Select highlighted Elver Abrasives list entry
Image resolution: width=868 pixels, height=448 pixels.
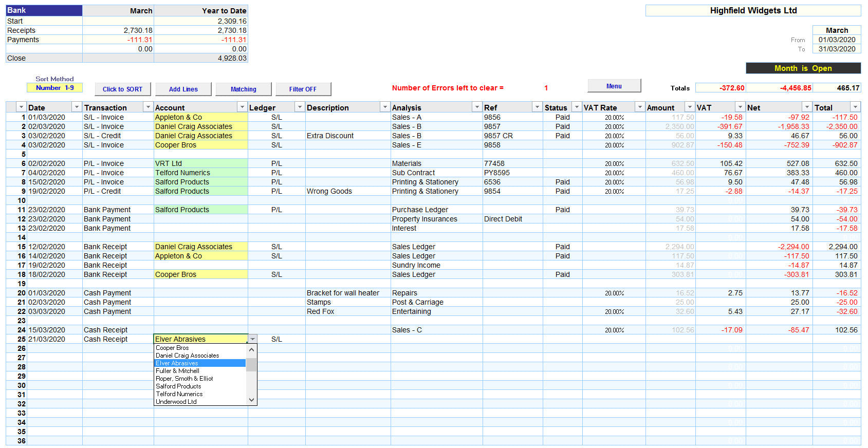tap(200, 363)
